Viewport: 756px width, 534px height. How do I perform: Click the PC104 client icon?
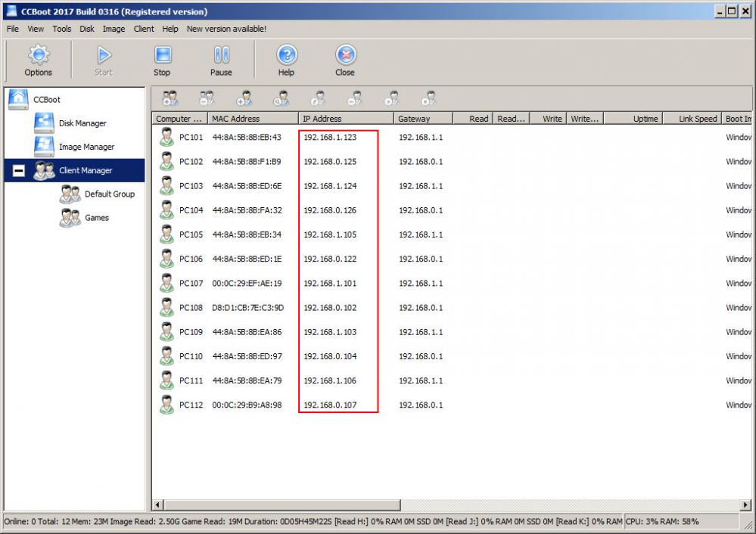[x=166, y=210]
